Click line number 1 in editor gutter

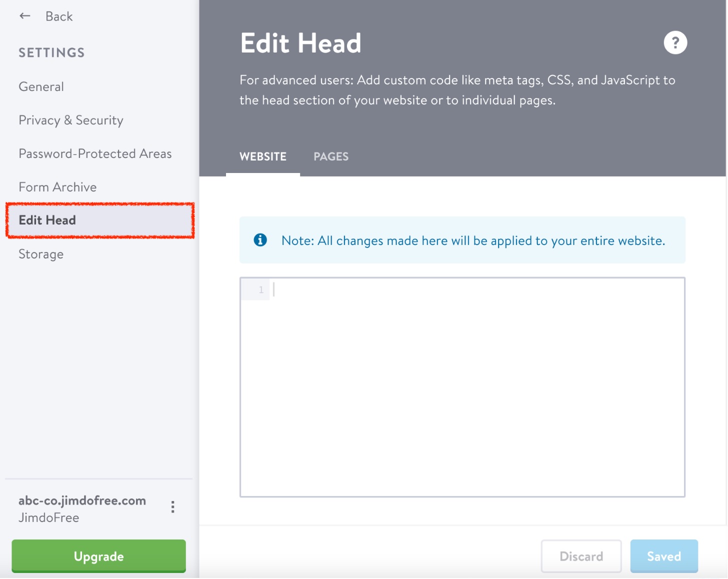pyautogui.click(x=261, y=290)
